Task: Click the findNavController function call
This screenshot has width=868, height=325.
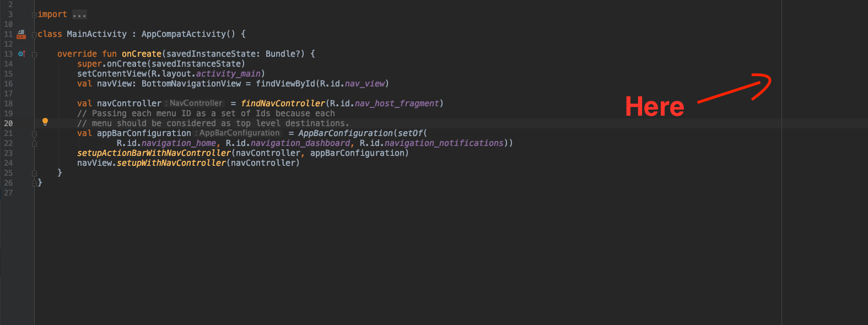Action: [x=283, y=104]
